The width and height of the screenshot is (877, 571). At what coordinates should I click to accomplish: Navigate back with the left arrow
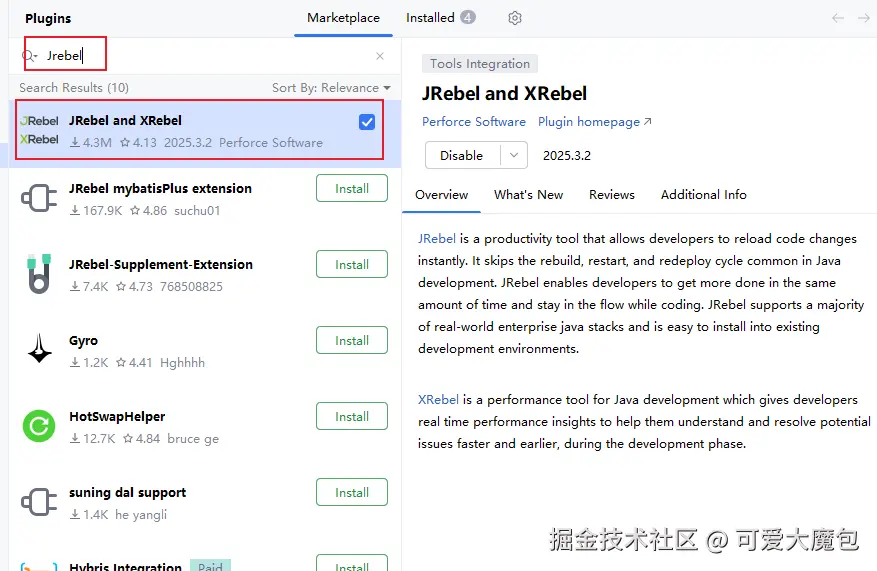click(838, 18)
